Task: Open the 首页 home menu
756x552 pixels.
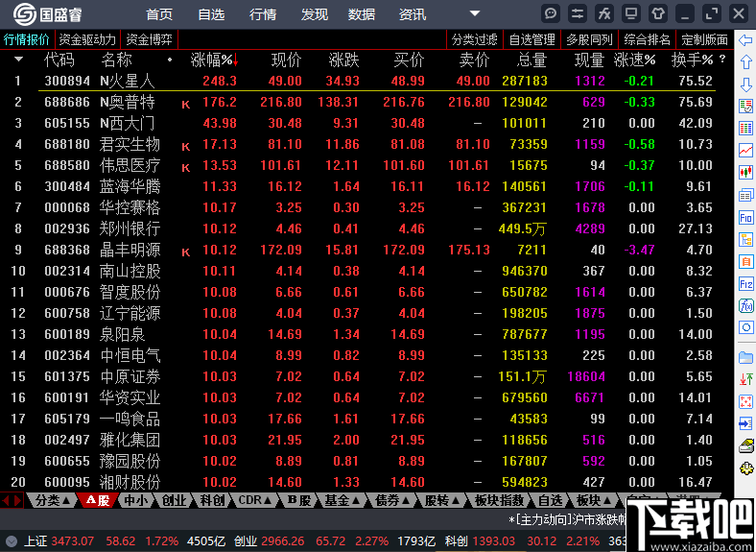Action: [x=159, y=14]
